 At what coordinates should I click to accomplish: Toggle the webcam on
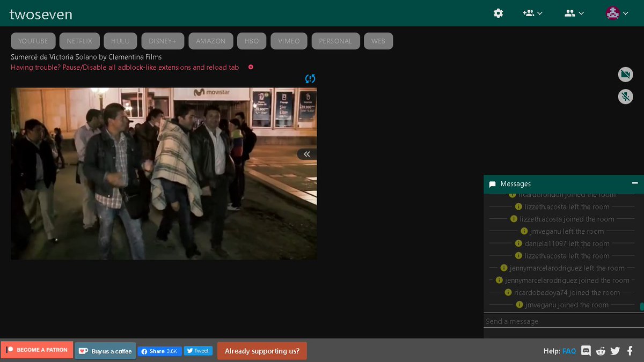(625, 74)
